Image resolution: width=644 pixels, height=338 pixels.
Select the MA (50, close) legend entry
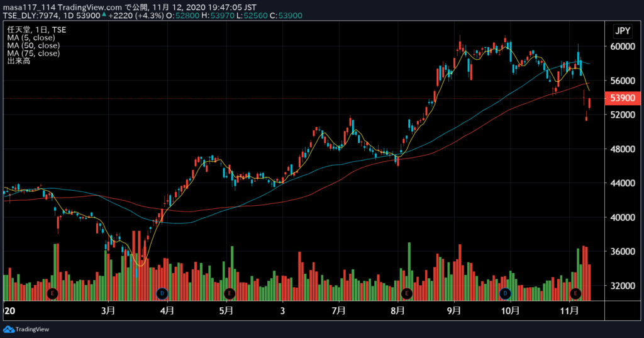tap(33, 46)
